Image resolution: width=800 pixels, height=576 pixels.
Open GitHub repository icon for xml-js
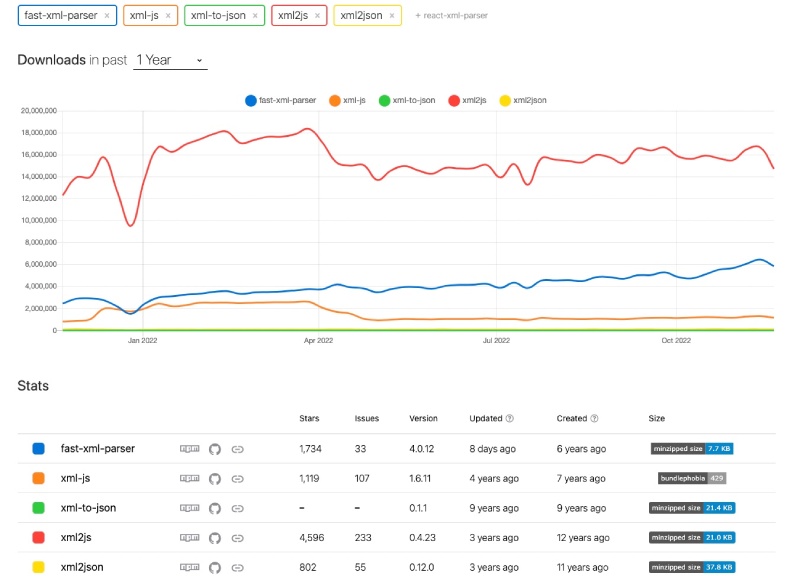(x=213, y=478)
